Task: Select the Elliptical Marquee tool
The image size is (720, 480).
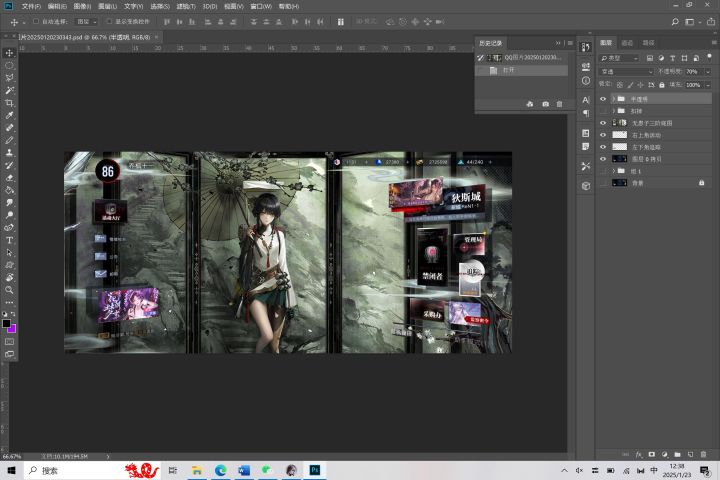Action: (9, 66)
